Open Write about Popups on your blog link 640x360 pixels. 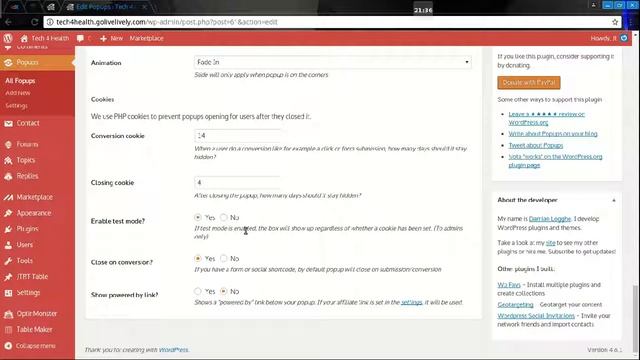coord(553,134)
